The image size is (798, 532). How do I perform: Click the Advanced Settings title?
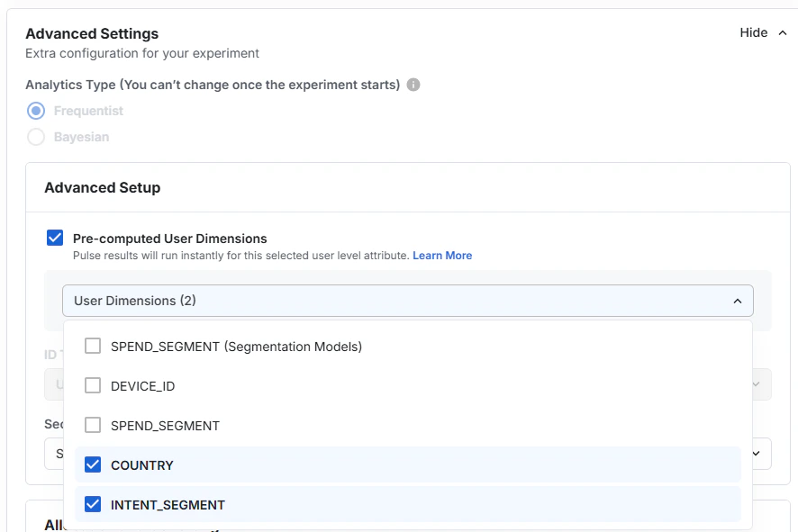pos(90,32)
